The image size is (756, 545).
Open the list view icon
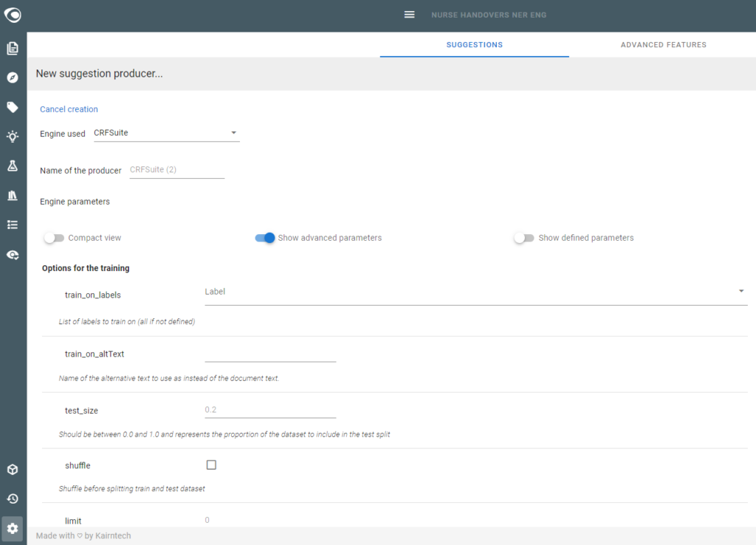pyautogui.click(x=13, y=224)
